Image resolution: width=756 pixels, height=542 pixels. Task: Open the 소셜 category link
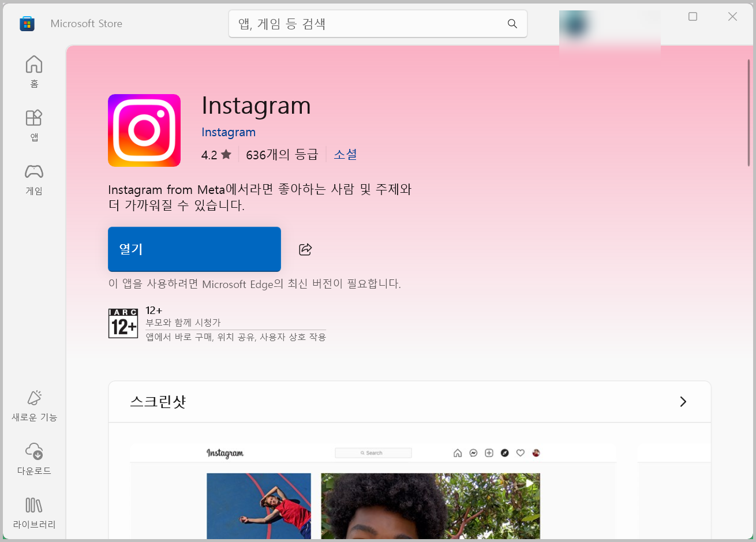(345, 155)
